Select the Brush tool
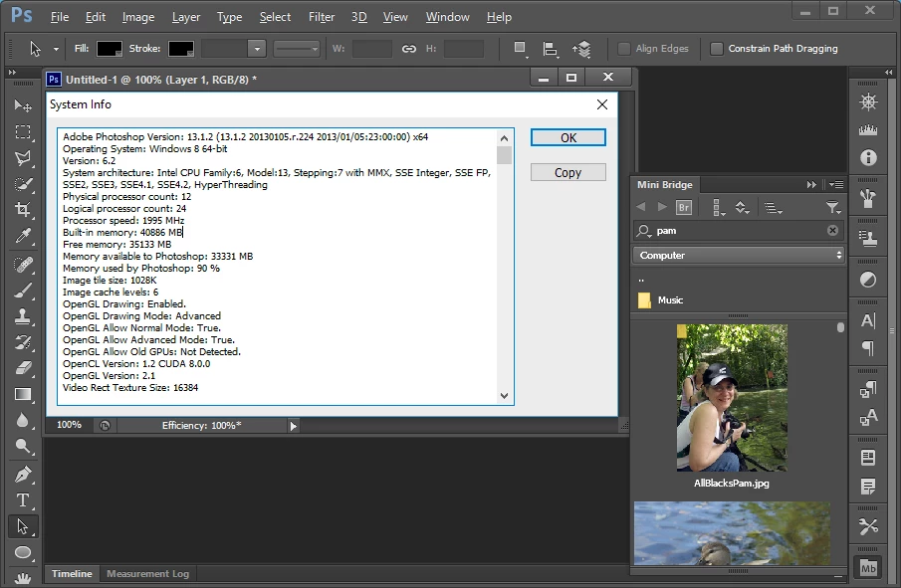 click(23, 291)
